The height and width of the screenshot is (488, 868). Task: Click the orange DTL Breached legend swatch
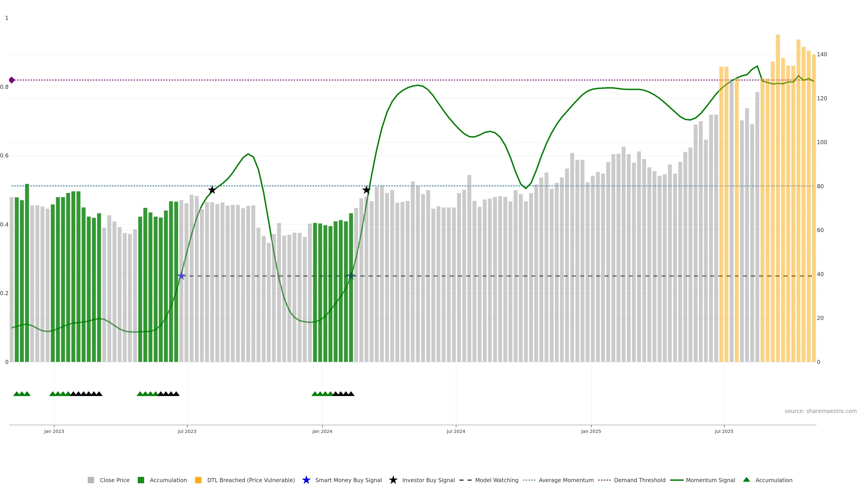(x=198, y=480)
